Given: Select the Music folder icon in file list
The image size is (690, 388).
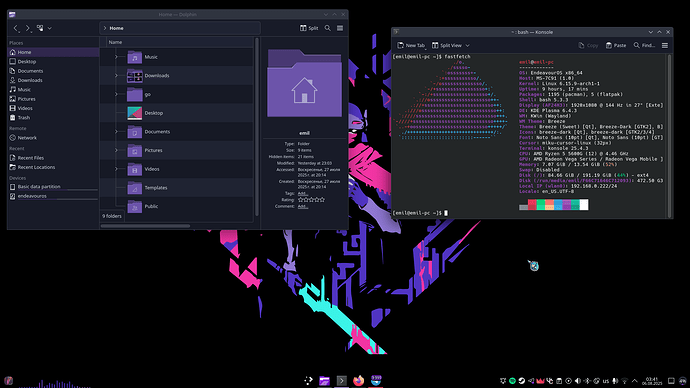Looking at the screenshot, I should [135, 57].
